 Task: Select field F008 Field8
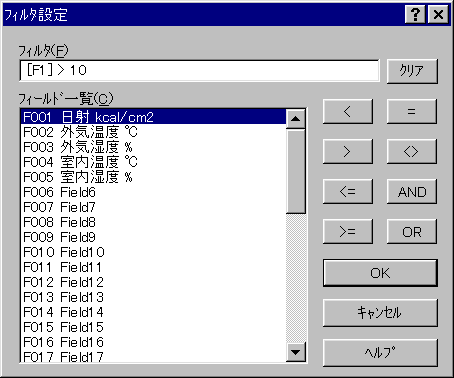click(x=153, y=222)
